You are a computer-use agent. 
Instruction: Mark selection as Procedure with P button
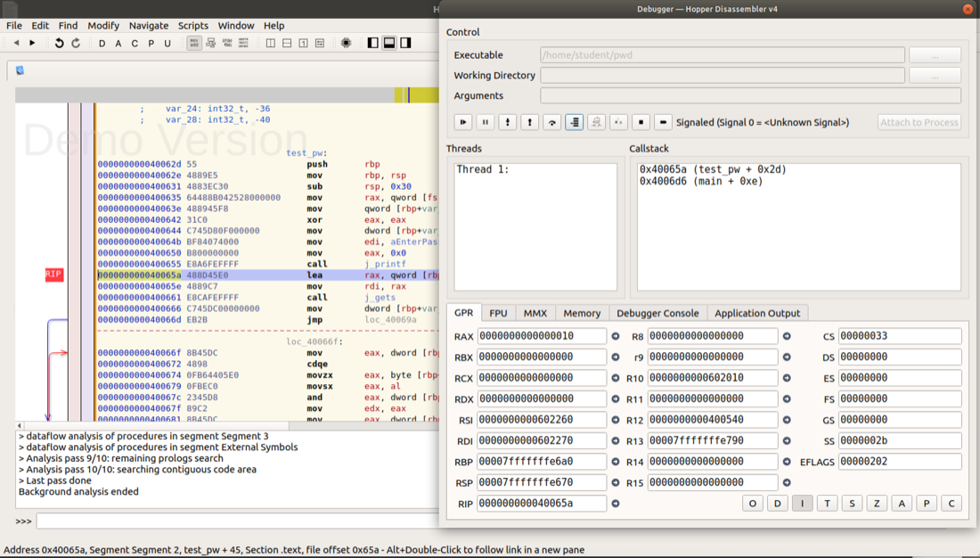coord(151,43)
